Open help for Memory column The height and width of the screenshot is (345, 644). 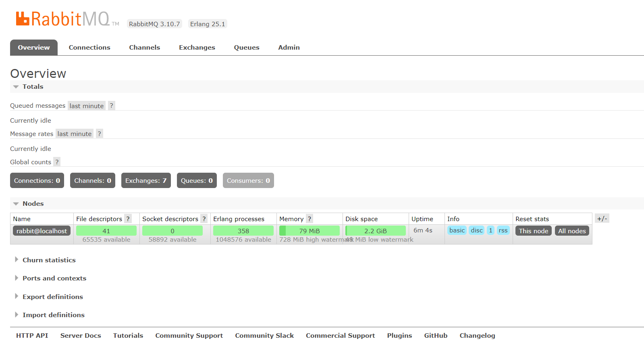coord(310,219)
